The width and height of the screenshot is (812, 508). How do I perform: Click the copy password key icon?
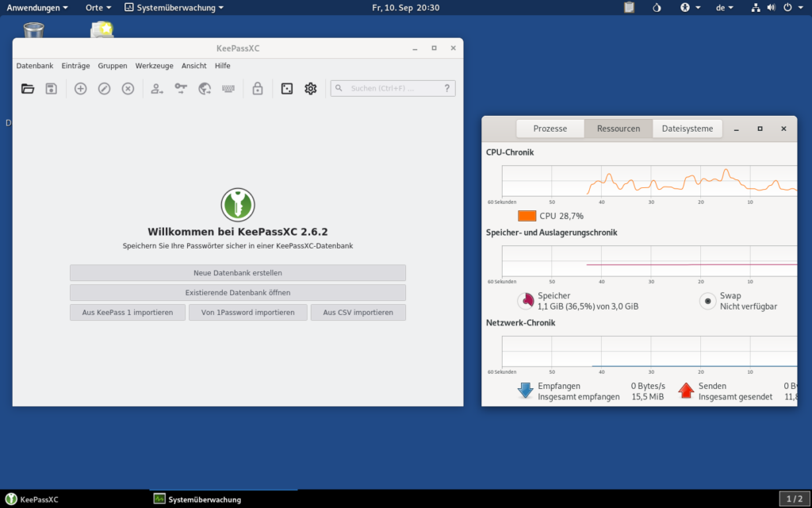pyautogui.click(x=181, y=89)
